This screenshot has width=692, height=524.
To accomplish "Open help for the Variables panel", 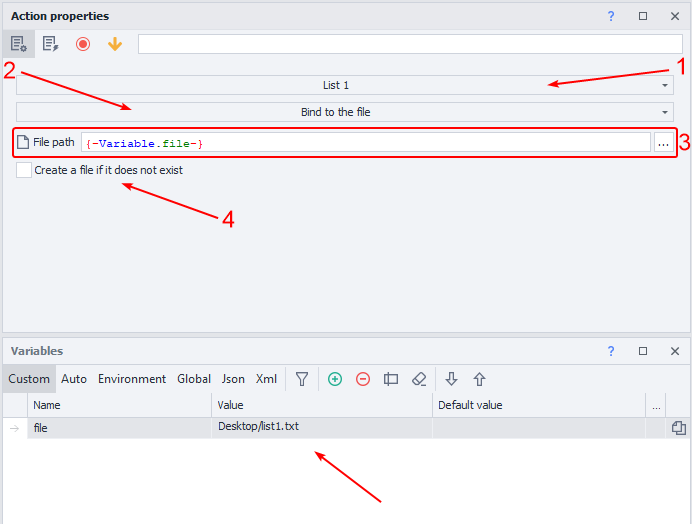I will point(611,352).
